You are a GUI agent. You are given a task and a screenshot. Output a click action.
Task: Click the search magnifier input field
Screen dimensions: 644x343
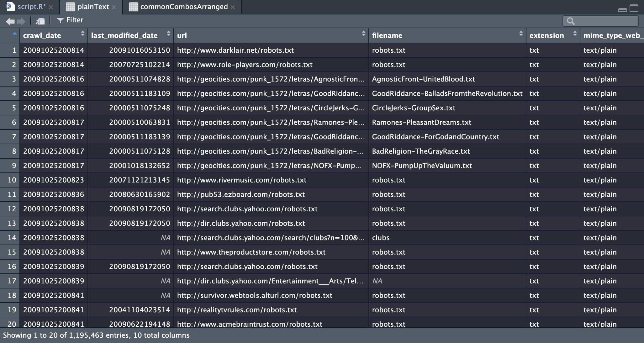[x=605, y=21]
